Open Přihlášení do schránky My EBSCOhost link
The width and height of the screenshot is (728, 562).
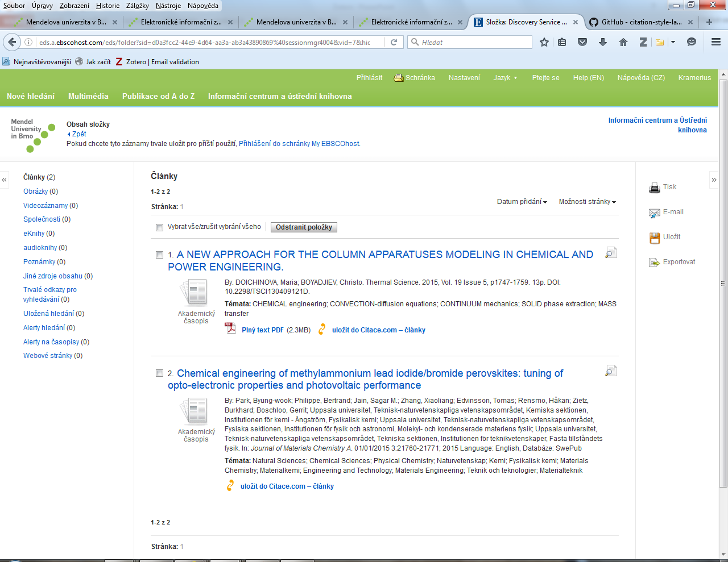pyautogui.click(x=299, y=144)
